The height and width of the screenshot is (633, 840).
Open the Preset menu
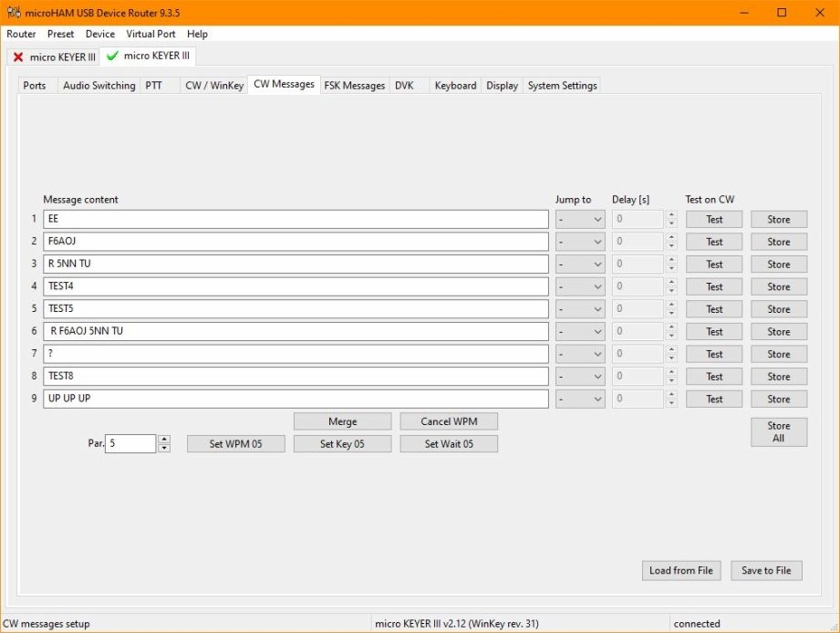pos(61,34)
